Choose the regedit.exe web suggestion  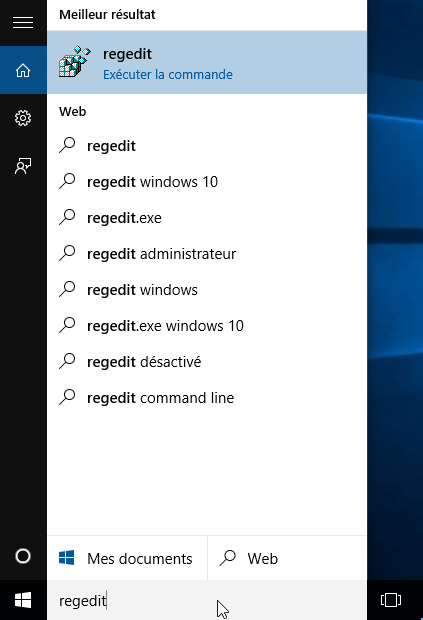pos(207,218)
